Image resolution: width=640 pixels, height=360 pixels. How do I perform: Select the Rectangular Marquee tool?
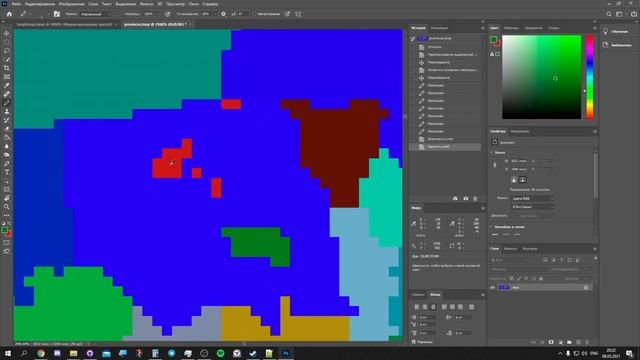[x=7, y=42]
